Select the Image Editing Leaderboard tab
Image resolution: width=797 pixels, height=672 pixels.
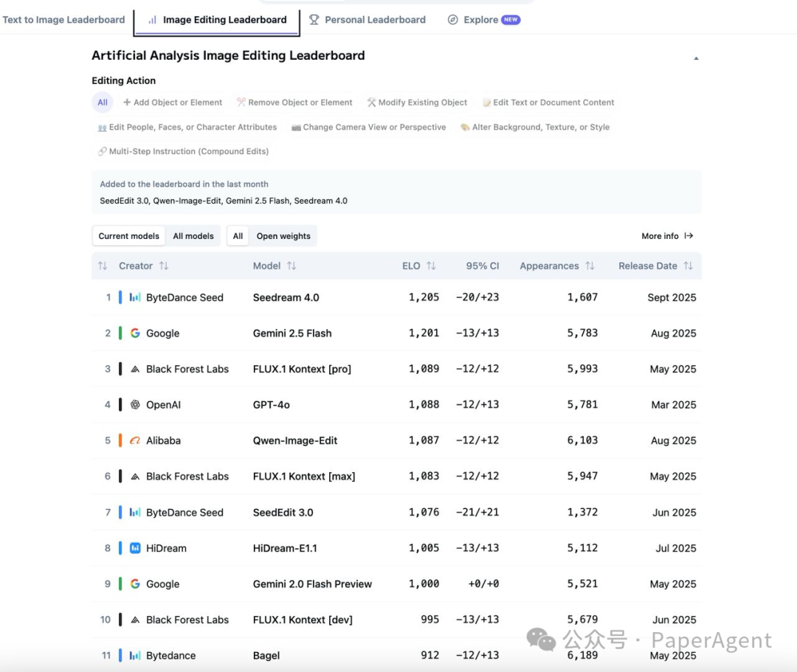tap(217, 20)
